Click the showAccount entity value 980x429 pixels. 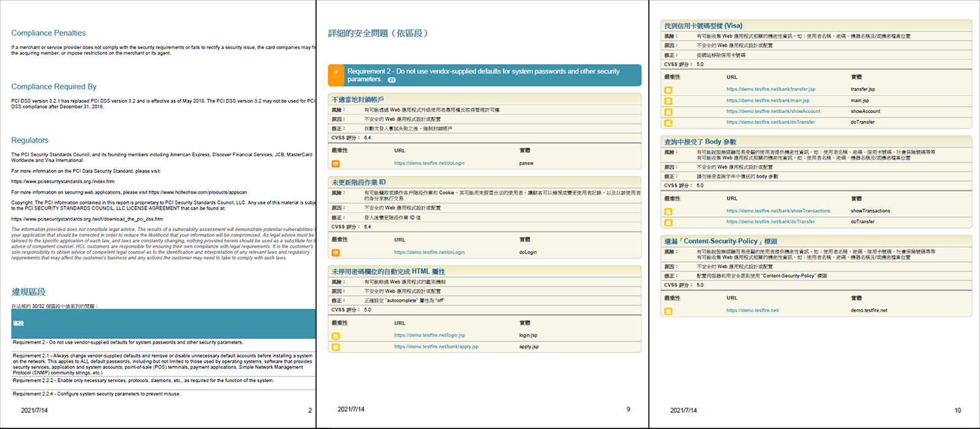click(865, 111)
